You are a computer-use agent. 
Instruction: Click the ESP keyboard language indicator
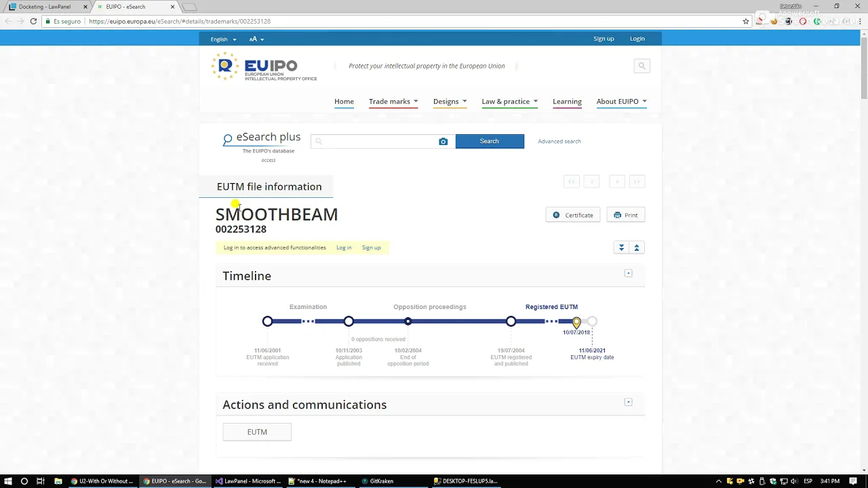coord(808,481)
